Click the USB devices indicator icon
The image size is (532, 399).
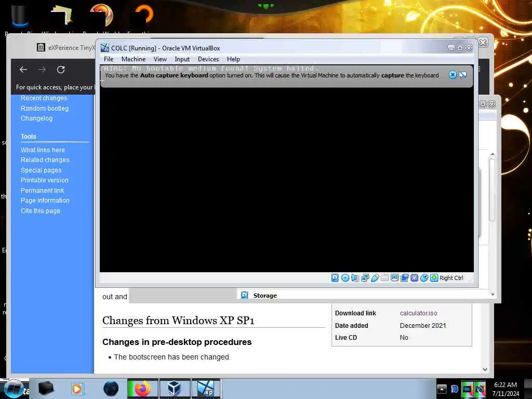coord(375,278)
